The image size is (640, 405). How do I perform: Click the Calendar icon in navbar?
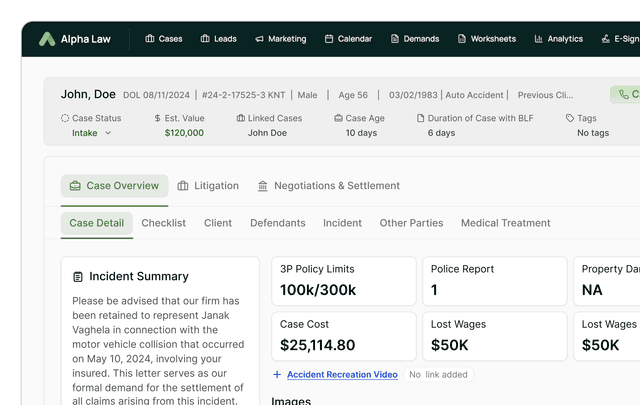click(329, 39)
